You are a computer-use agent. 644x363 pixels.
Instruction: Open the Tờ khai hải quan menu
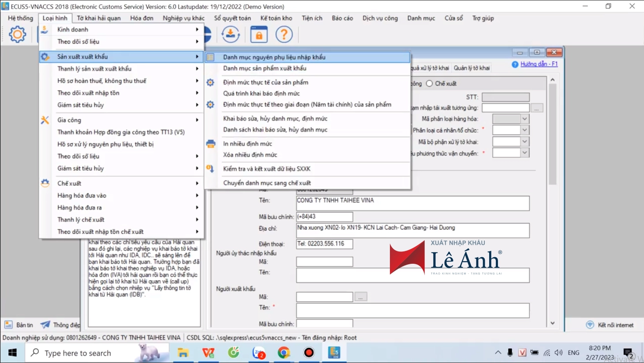point(99,18)
